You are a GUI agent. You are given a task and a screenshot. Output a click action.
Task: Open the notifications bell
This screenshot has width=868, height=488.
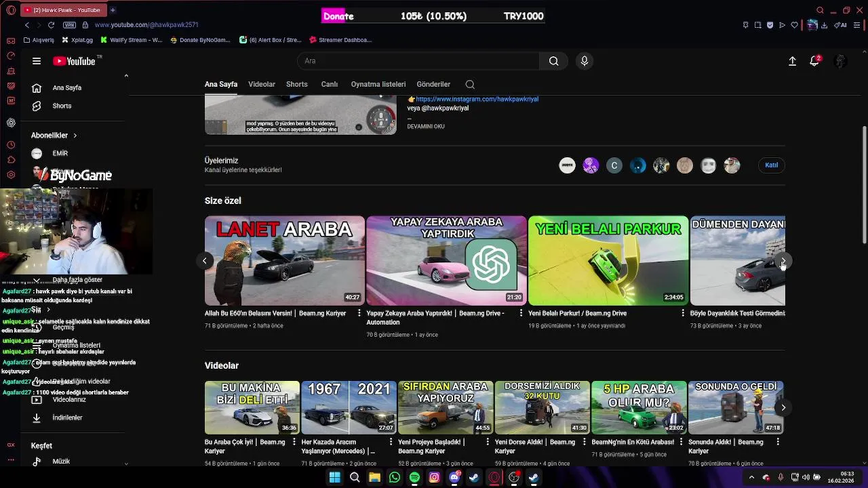[x=815, y=61]
